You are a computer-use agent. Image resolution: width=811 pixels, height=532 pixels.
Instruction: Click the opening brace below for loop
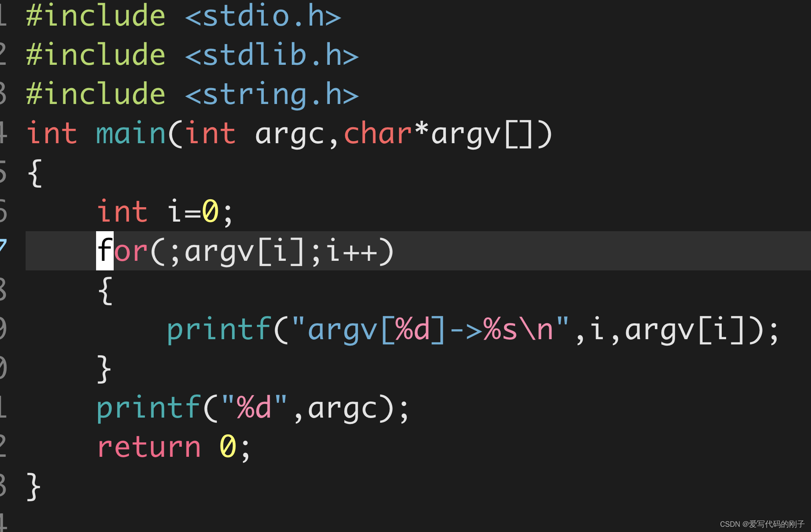point(105,291)
